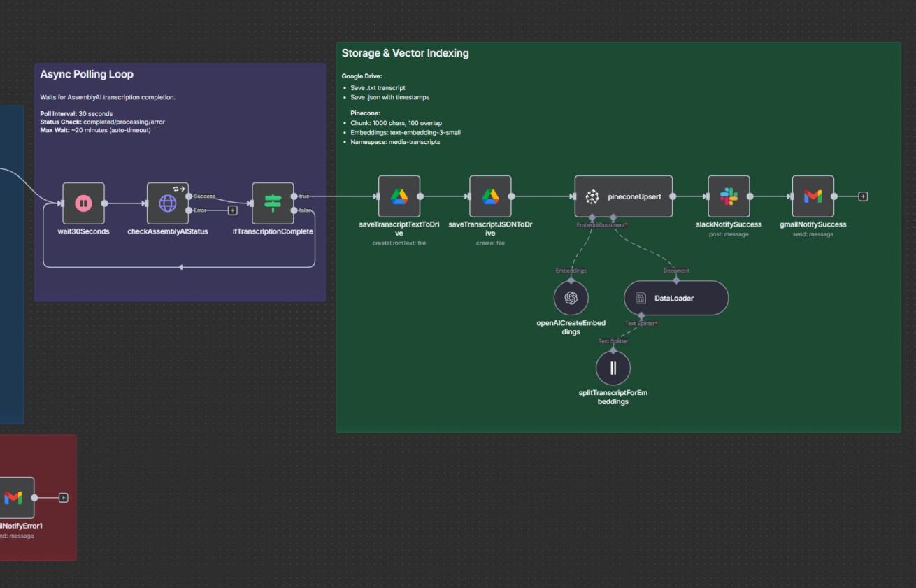Open the slackNotifySuccess Slack node
Image resolution: width=916 pixels, height=588 pixels.
coord(729,196)
